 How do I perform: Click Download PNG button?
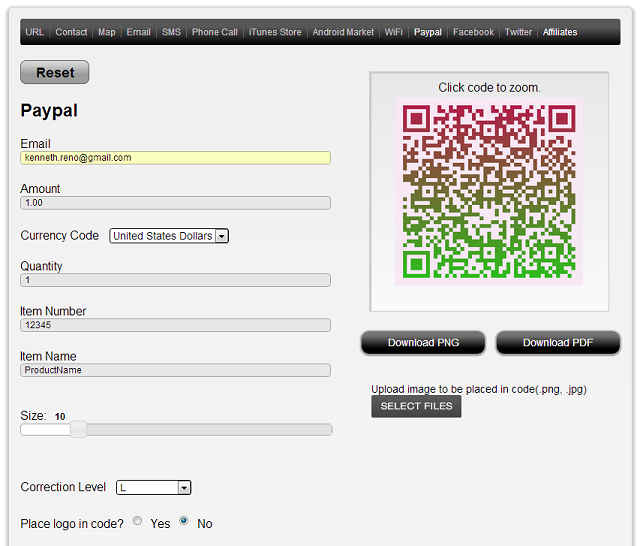coord(423,342)
